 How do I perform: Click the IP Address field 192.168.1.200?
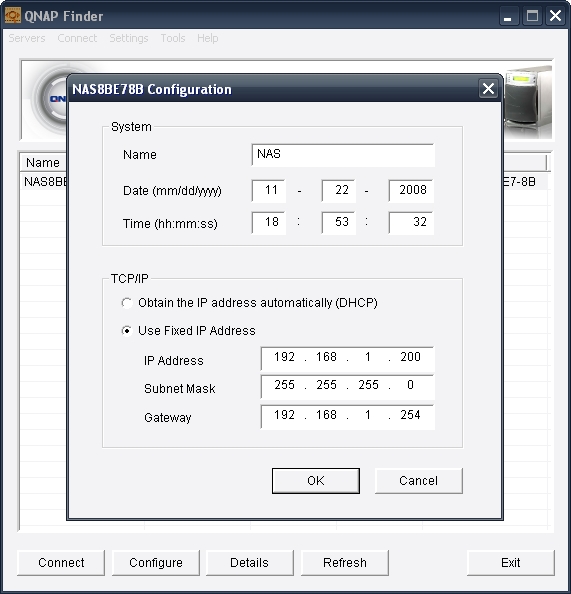(347, 358)
